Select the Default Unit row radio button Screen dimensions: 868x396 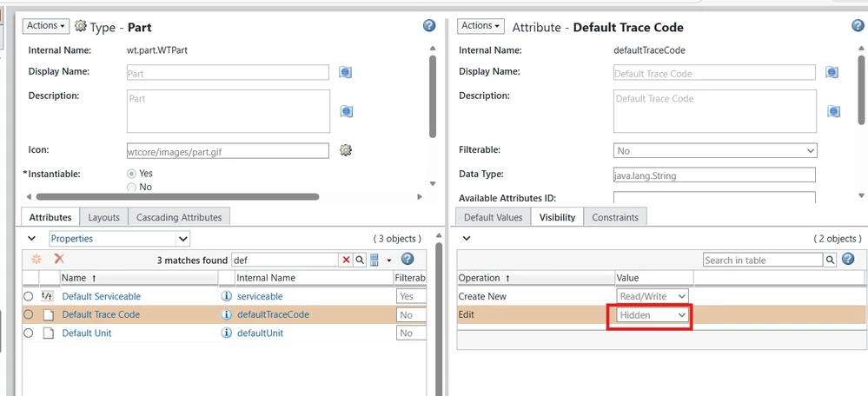pyautogui.click(x=28, y=333)
